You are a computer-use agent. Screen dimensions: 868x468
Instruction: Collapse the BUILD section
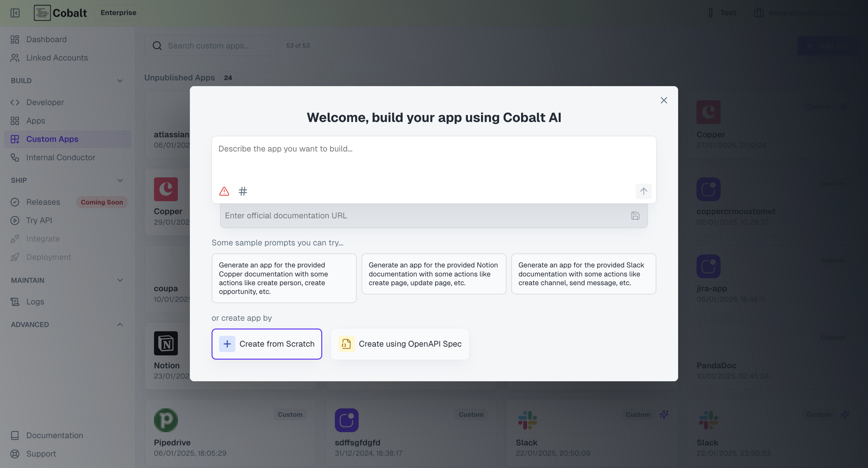pyautogui.click(x=120, y=80)
